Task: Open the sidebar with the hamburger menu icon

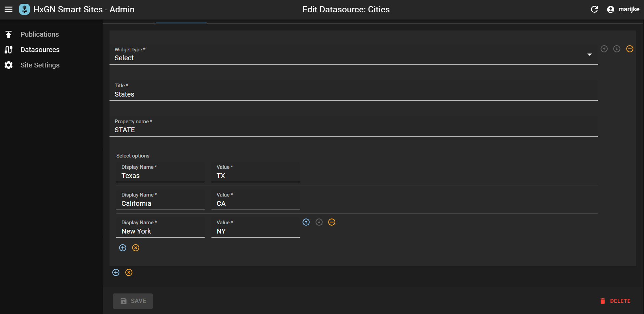Action: click(x=9, y=9)
